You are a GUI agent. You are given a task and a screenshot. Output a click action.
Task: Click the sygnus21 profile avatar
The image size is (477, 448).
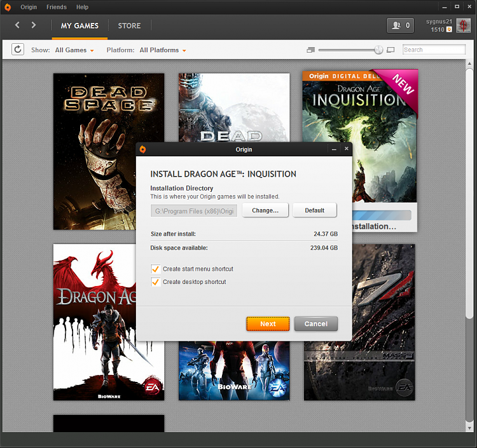(x=463, y=25)
